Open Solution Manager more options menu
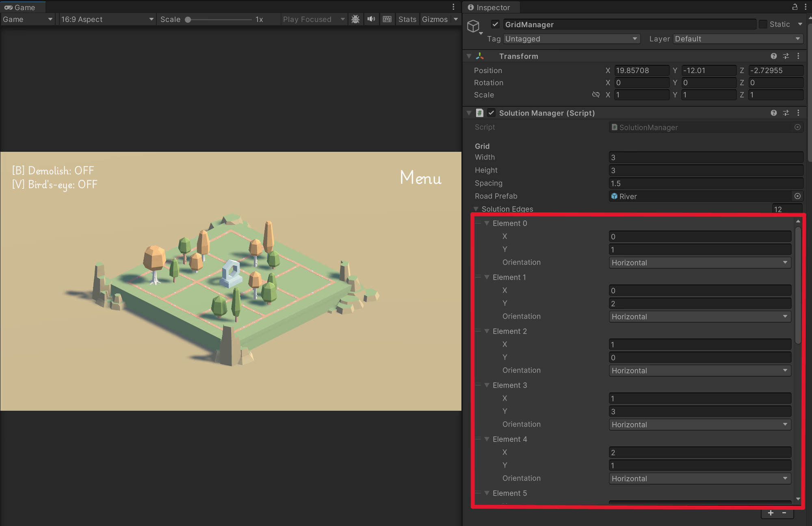The image size is (812, 526). pyautogui.click(x=798, y=113)
